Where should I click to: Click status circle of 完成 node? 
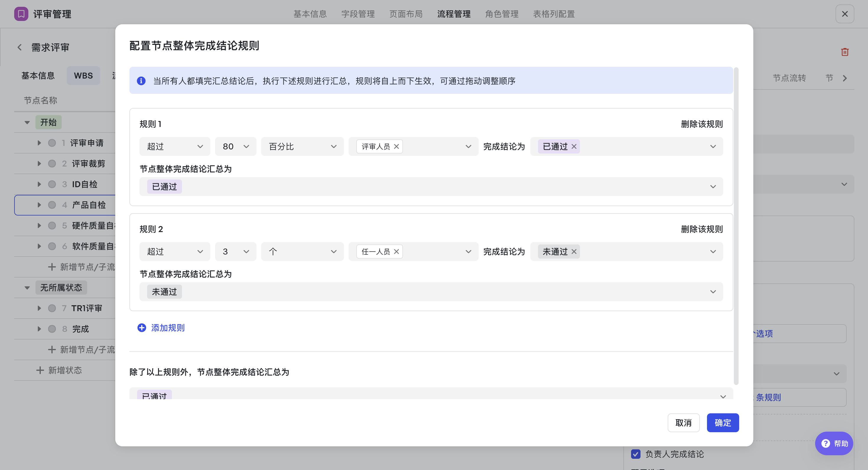click(x=52, y=329)
